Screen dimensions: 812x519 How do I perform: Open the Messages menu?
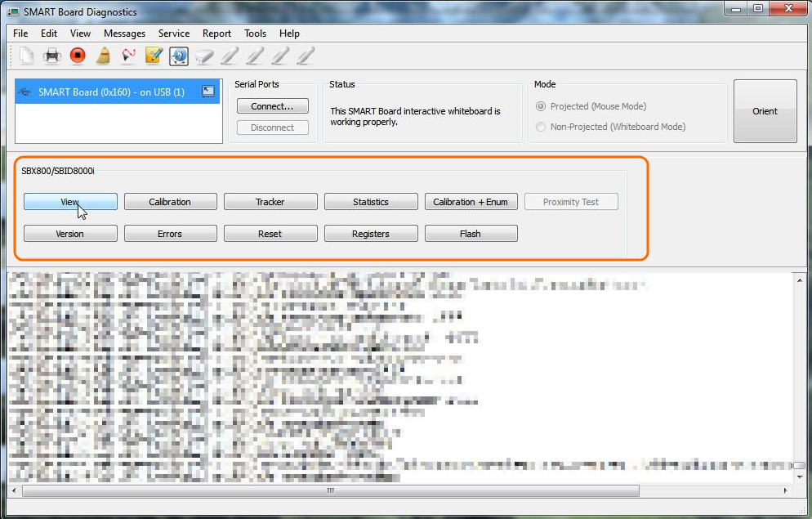coord(124,34)
